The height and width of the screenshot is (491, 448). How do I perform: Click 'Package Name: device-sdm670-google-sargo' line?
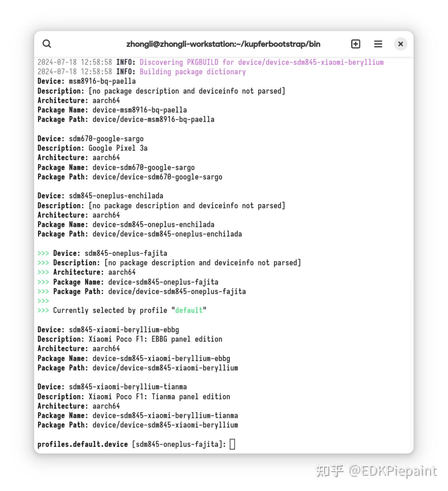pyautogui.click(x=116, y=167)
